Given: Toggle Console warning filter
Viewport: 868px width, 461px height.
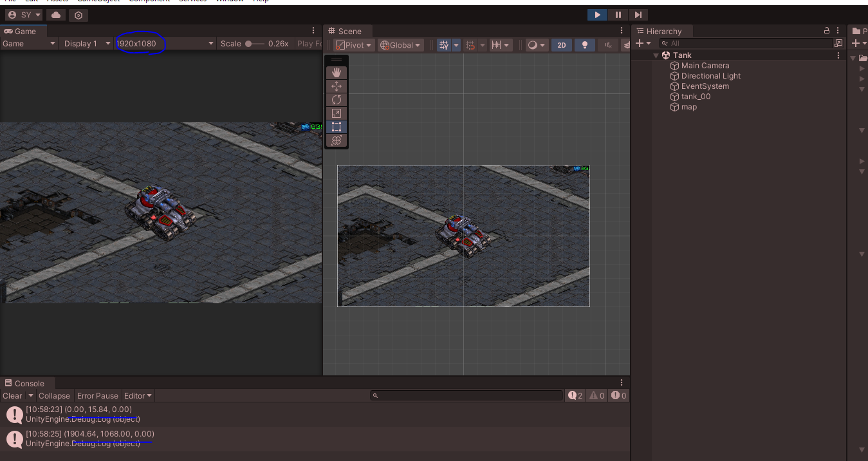Looking at the screenshot, I should 596,396.
